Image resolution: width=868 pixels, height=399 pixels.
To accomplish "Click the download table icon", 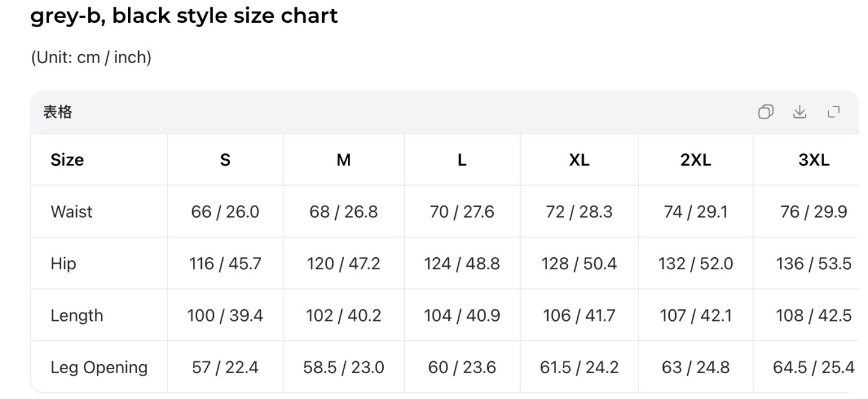I will click(799, 112).
